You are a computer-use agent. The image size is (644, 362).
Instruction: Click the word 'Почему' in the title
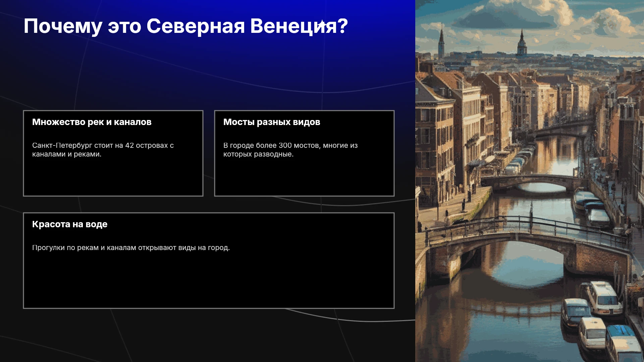pyautogui.click(x=63, y=26)
